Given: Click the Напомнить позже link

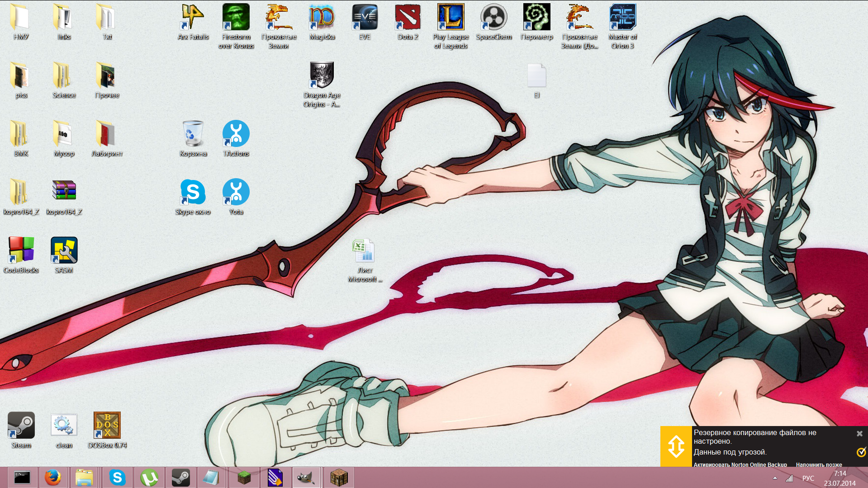Looking at the screenshot, I should (x=819, y=464).
